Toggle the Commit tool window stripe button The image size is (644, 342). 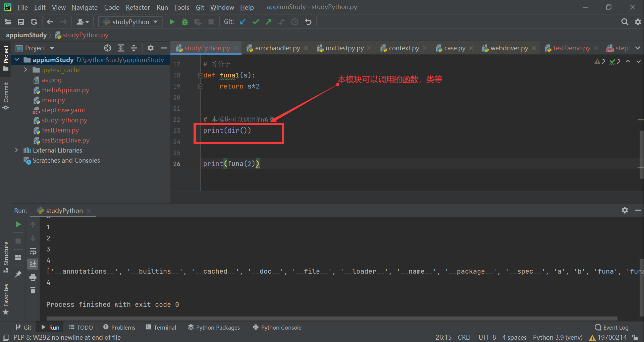[6, 96]
